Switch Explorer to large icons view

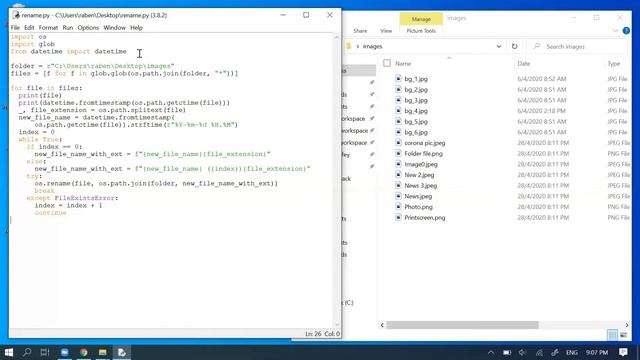tap(623, 335)
